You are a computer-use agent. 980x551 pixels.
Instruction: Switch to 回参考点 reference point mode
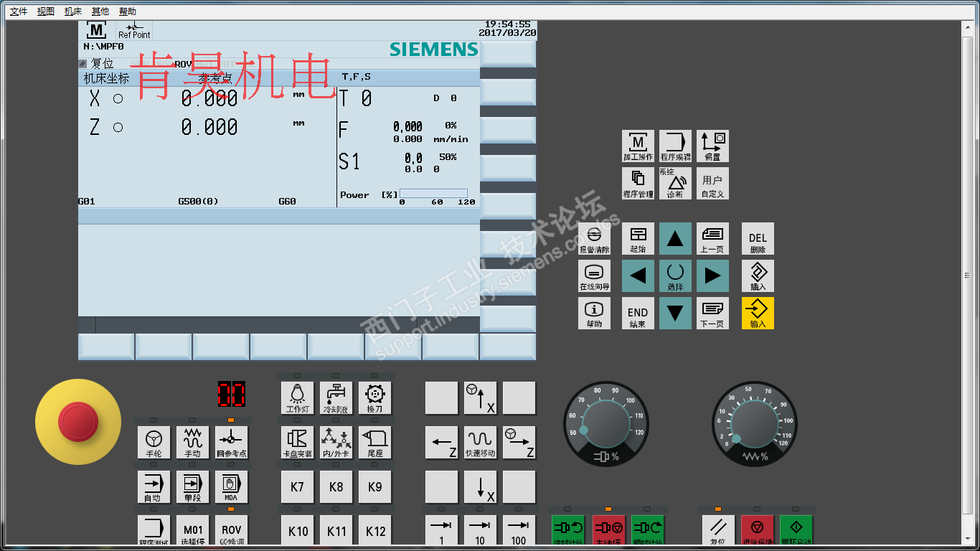[231, 443]
